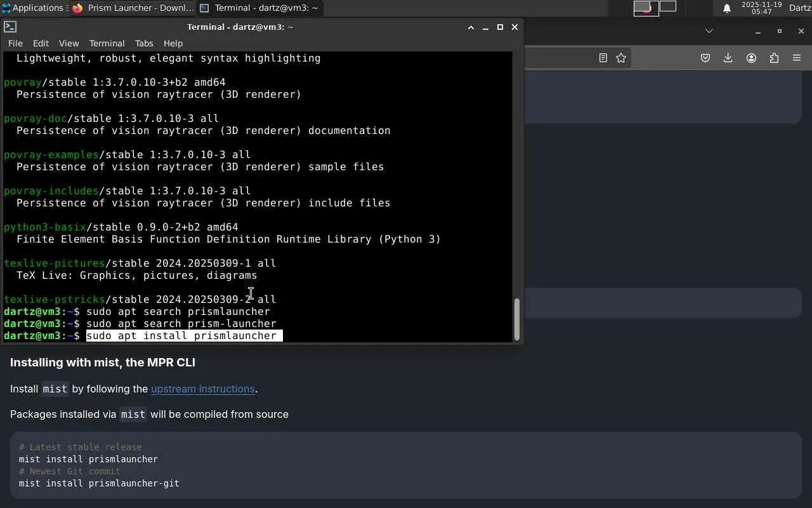812x508 pixels.
Task: Click the raytracer 'sample files' description line
Action: tap(200, 166)
